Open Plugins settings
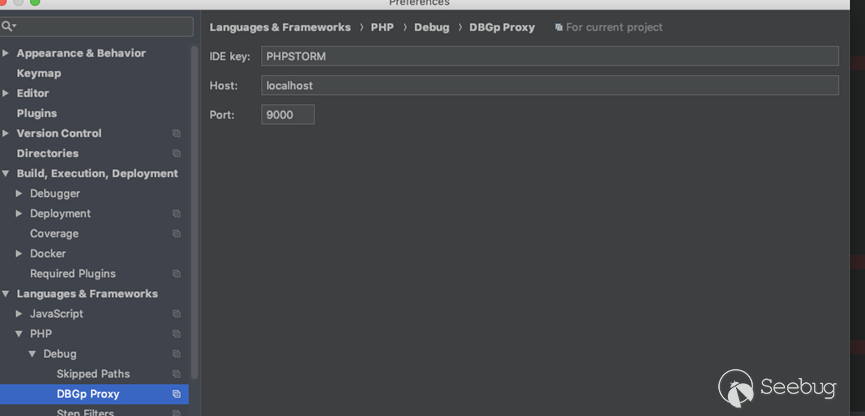This screenshot has height=416, width=865. click(x=36, y=113)
